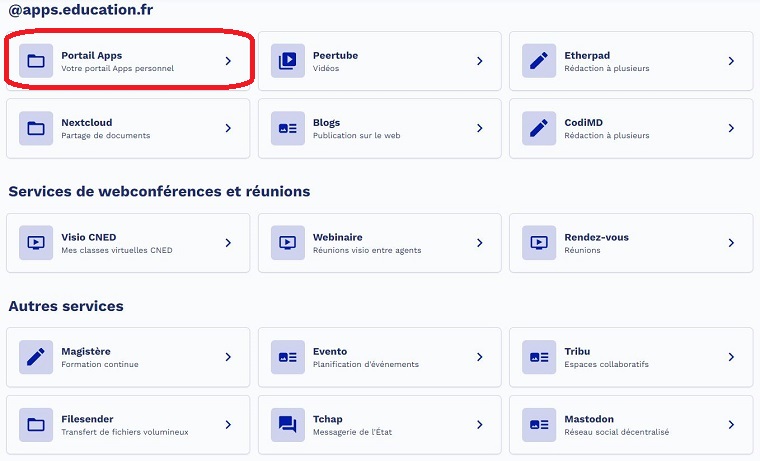
Task: Click the article icon on Evento card
Action: [x=287, y=357]
